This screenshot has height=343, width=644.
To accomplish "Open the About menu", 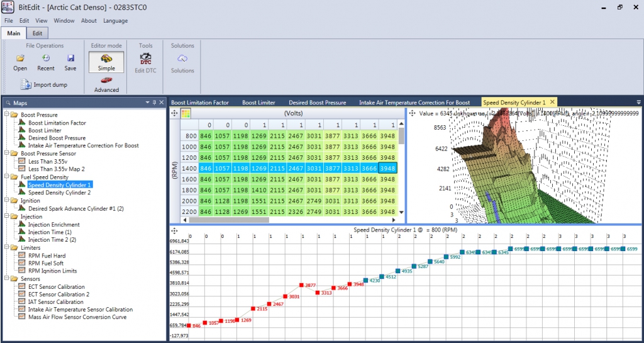I will point(89,21).
